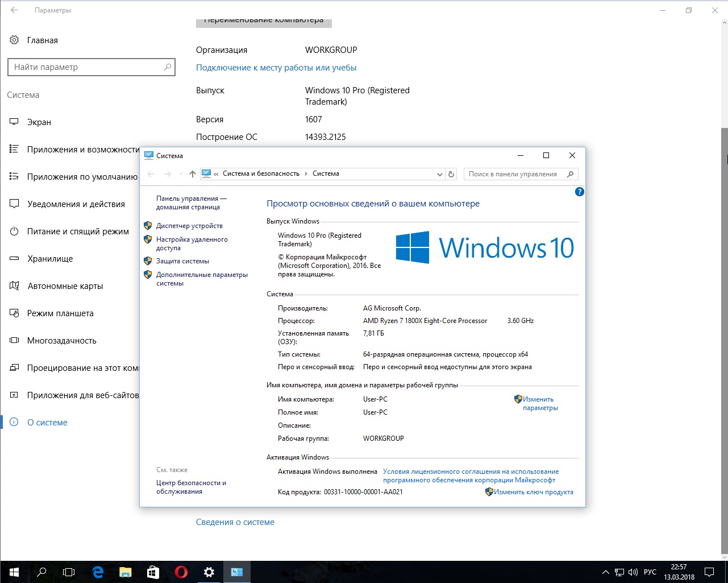
Task: Click product ID 00331-10000-00001-AA021
Action: click(x=363, y=492)
